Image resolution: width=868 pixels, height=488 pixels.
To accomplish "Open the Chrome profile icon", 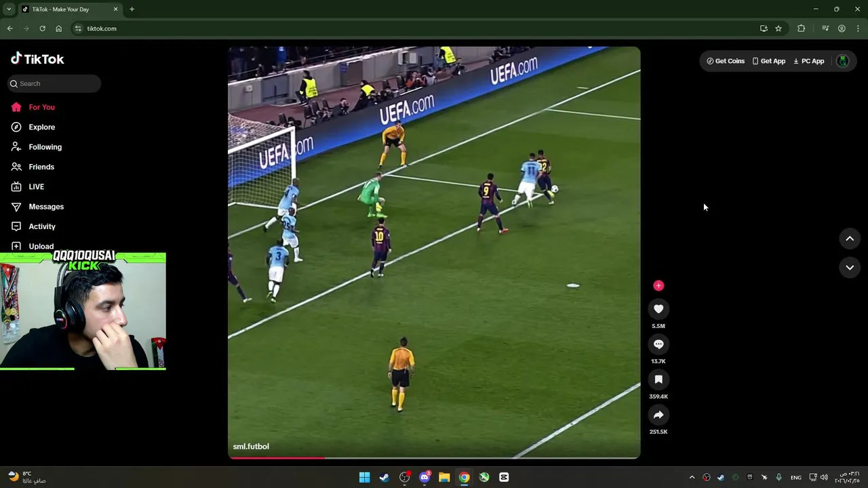I will 842,28.
